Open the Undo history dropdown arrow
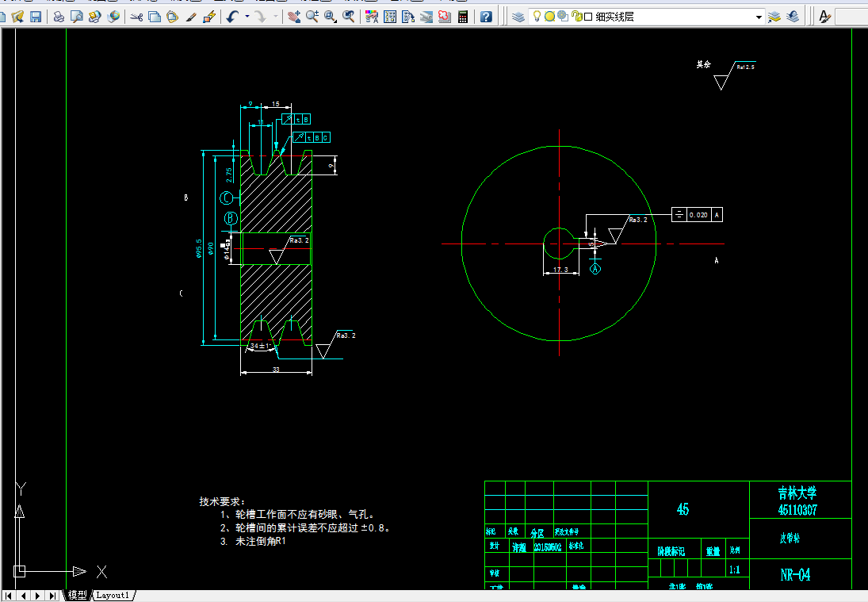Viewport: 868px width, 602px height. pyautogui.click(x=247, y=16)
